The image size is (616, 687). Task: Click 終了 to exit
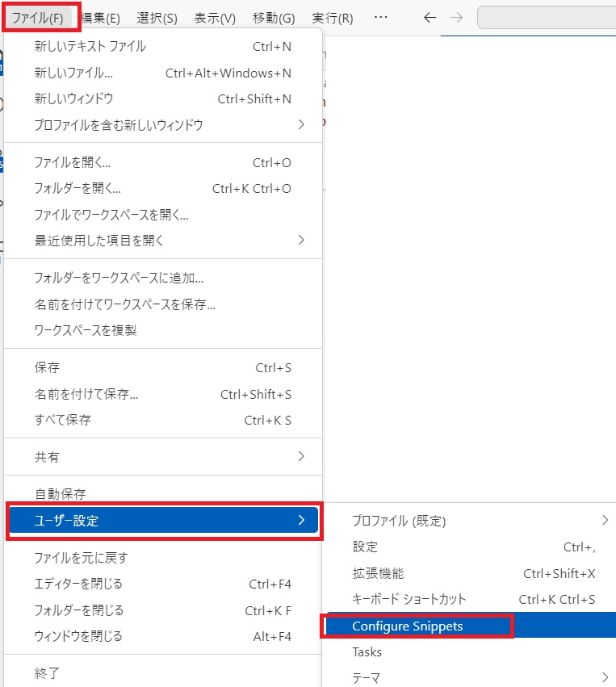[x=163, y=673]
